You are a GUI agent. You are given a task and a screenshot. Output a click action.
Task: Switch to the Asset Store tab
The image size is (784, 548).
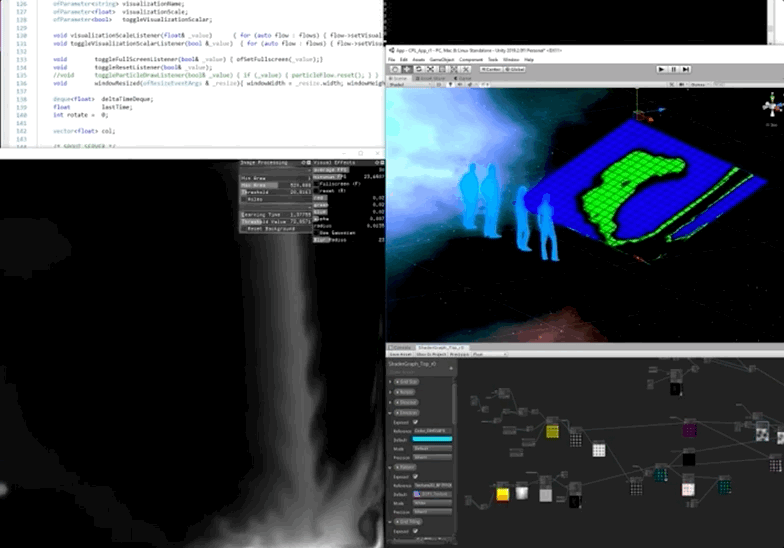point(430,78)
